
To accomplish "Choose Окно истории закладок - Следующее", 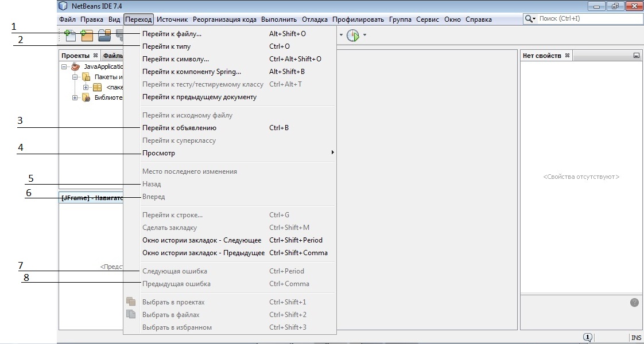I will 230,240.
